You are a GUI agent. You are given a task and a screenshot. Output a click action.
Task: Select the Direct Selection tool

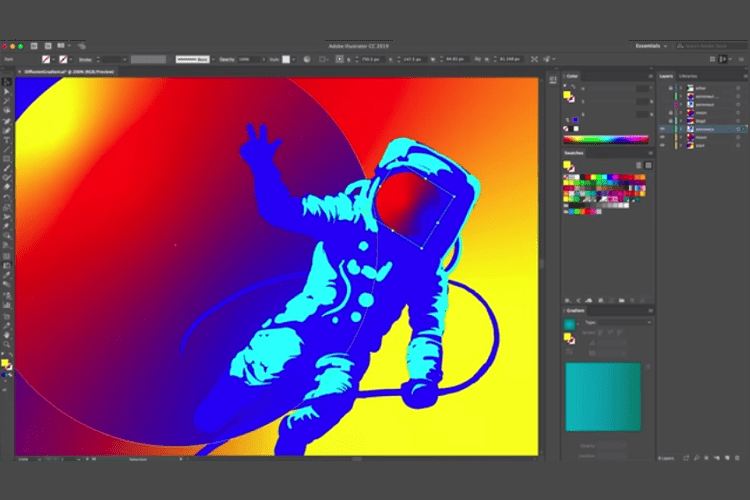click(x=7, y=92)
